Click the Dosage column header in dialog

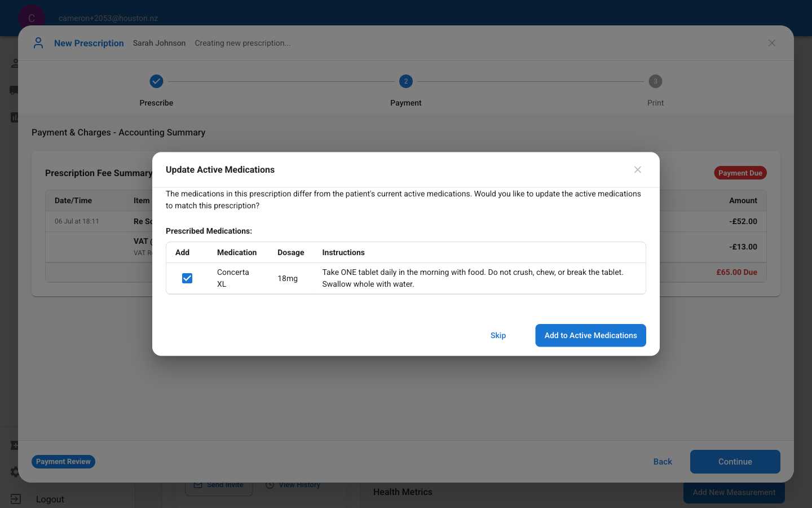click(x=291, y=252)
